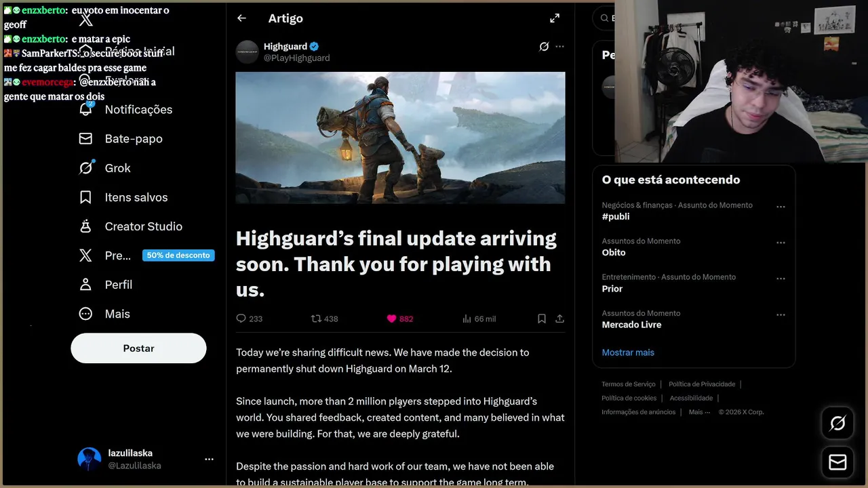Click the Notificações bell icon
Image resolution: width=868 pixels, height=488 pixels.
pyautogui.click(x=85, y=109)
